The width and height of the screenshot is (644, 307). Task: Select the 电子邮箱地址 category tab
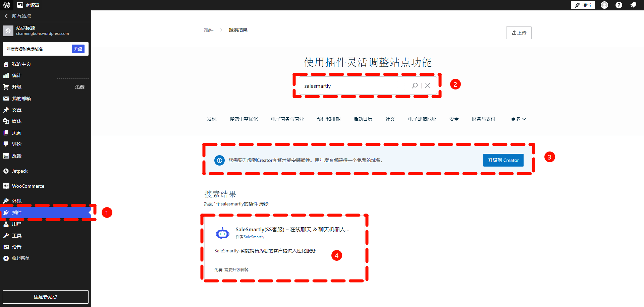pyautogui.click(x=422, y=119)
